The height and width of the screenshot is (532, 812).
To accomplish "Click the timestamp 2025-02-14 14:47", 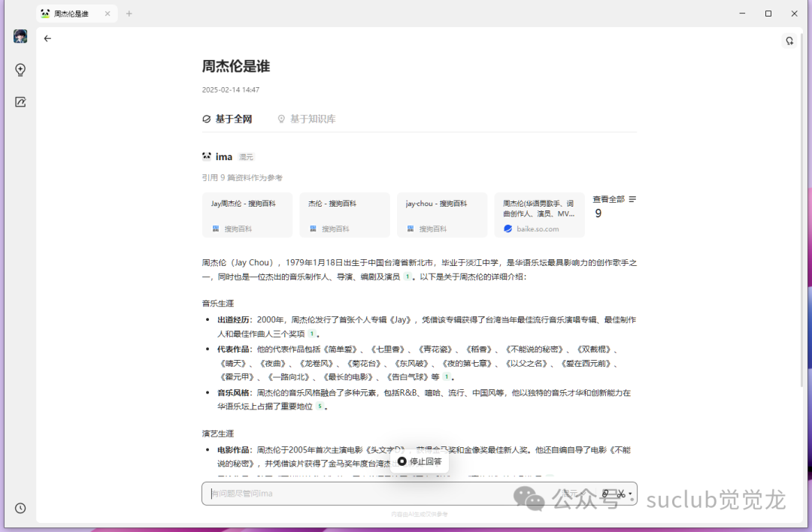I will pos(231,90).
